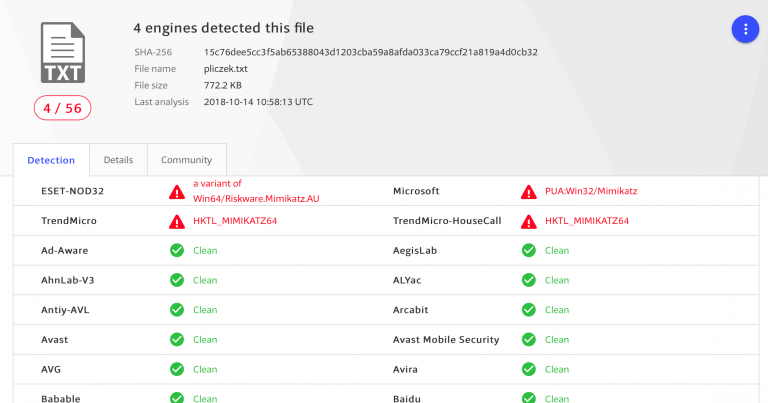Screen dimensions: 768x403
Task: Click the TrendMicro-HouseCall engine name
Action: pos(447,221)
